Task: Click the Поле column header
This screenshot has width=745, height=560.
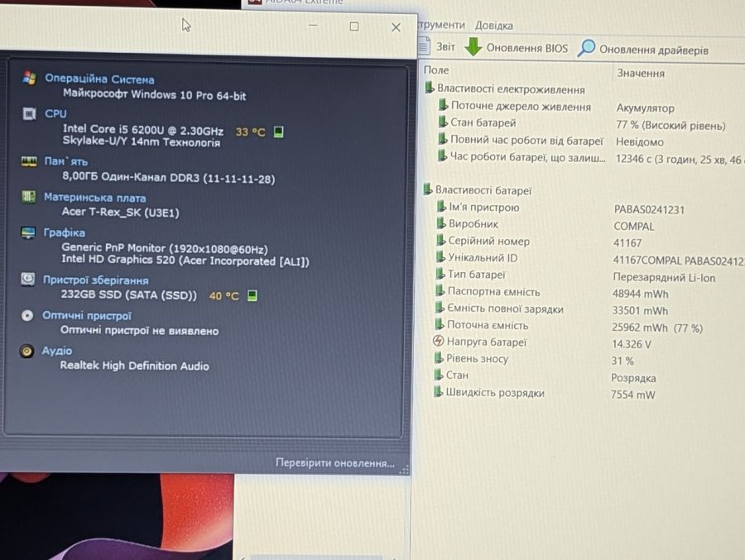Action: (x=436, y=70)
